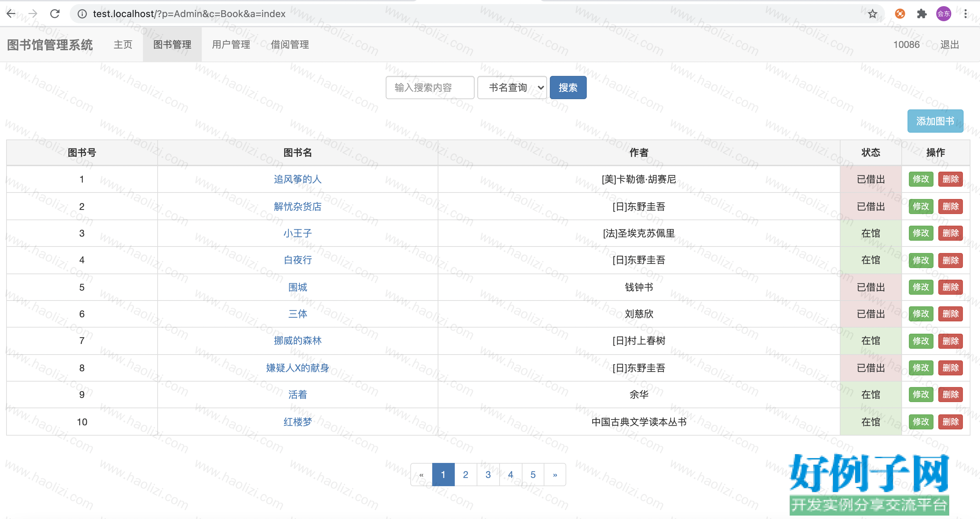Screen dimensions: 980x519
Task: Open book link 白夜行
Action: pos(297,260)
